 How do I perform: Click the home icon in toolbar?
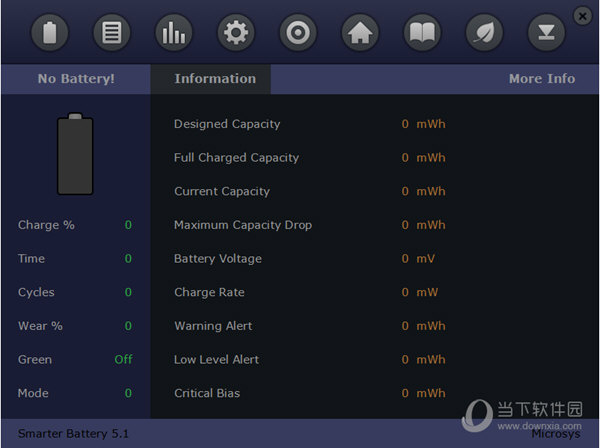click(360, 33)
